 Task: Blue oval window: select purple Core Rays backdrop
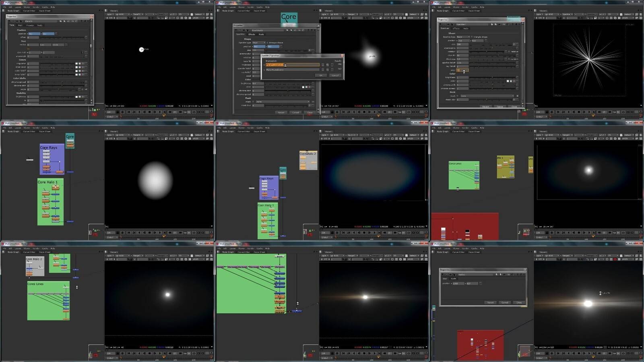268,188
